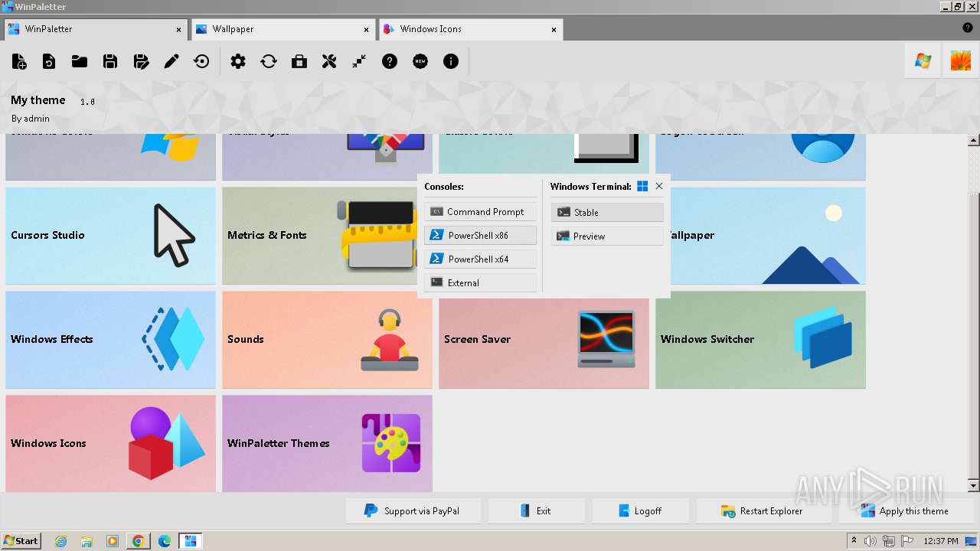The width and height of the screenshot is (980, 551).
Task: Click the reload file toolbar icon
Action: [49, 61]
